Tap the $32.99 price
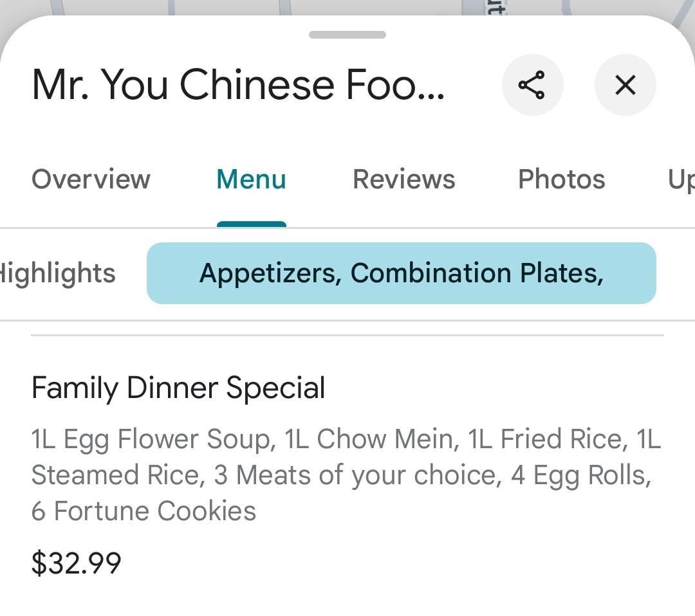Screen dimensions: 695x616 click(x=76, y=563)
